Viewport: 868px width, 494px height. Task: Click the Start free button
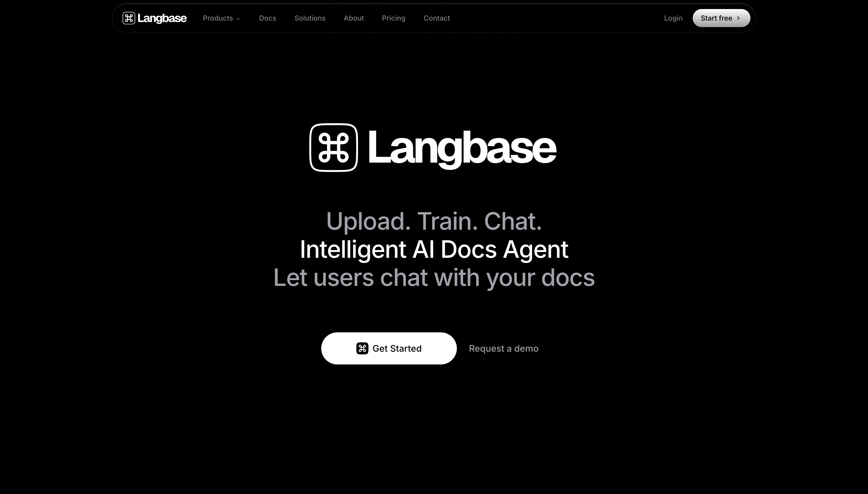coord(721,18)
